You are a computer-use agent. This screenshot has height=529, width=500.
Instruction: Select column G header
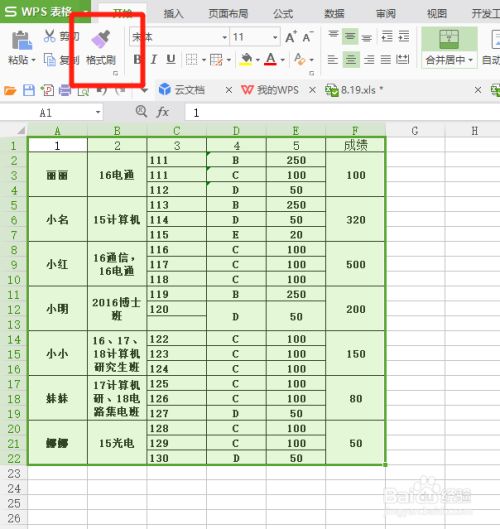pyautogui.click(x=415, y=131)
